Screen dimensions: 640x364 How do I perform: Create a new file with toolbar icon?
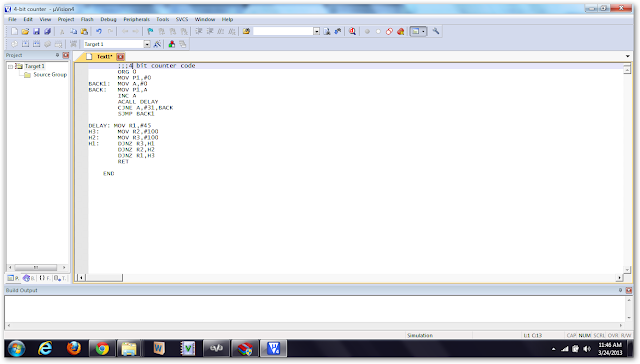point(14,31)
